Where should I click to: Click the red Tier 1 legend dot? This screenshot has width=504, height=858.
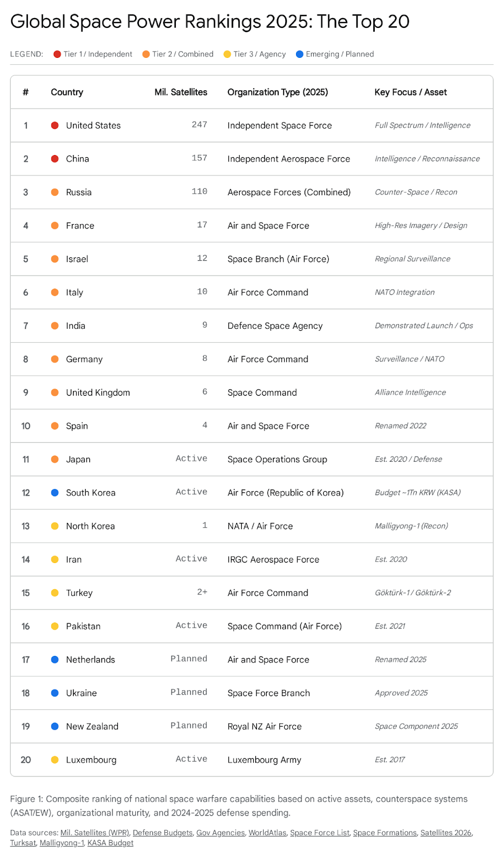tap(57, 54)
